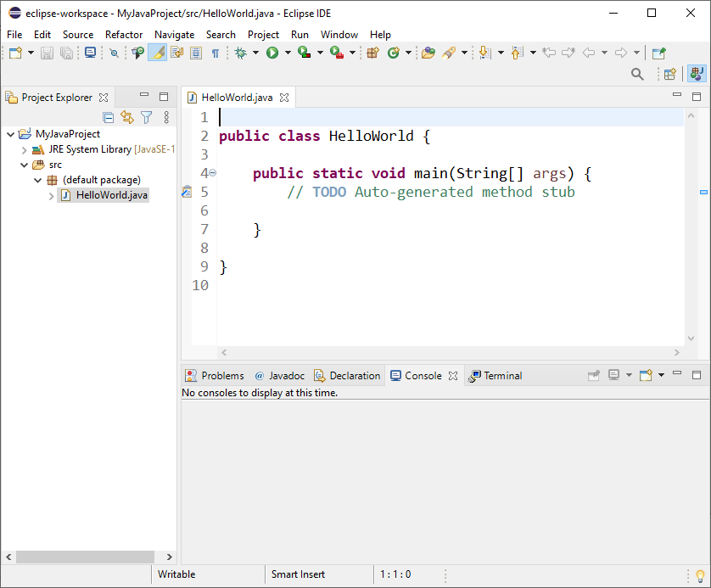This screenshot has width=711, height=588.
Task: Open the Refactor menu
Action: (124, 35)
